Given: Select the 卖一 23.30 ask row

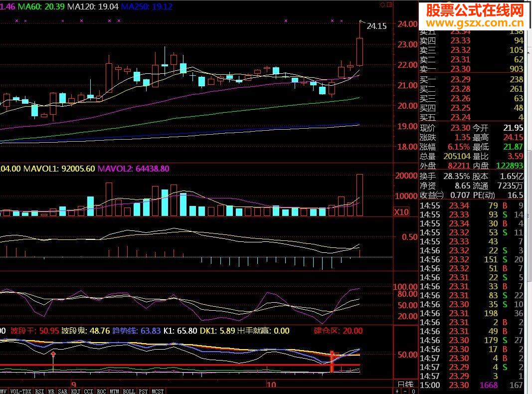Looking at the screenshot, I should tap(471, 69).
